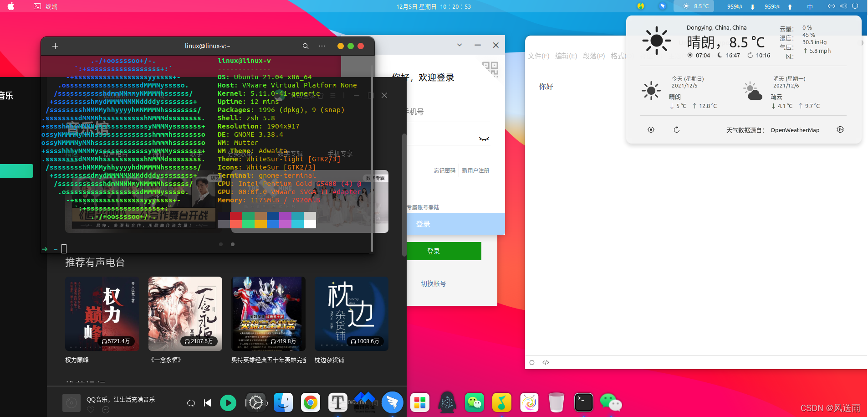Launch Google Chrome from the dock

point(311,402)
